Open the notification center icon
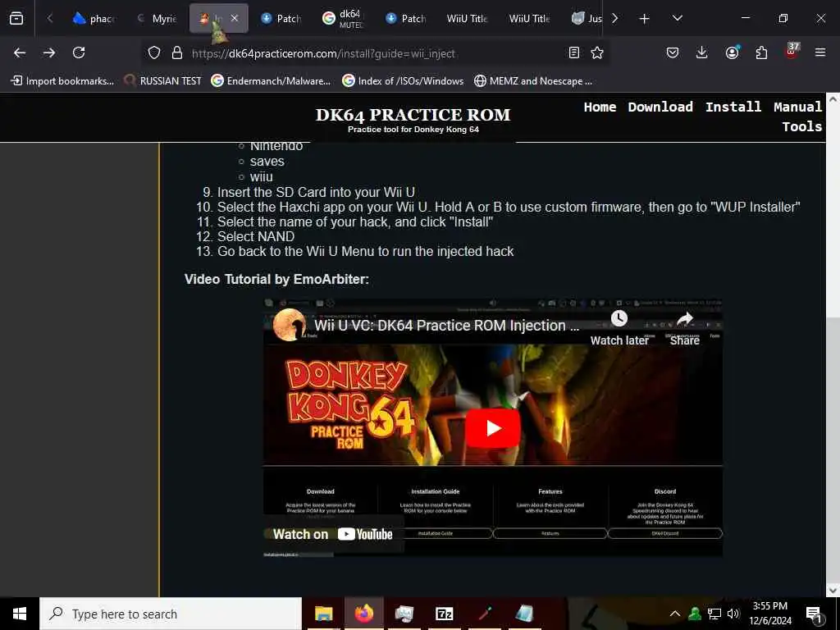 (814, 614)
